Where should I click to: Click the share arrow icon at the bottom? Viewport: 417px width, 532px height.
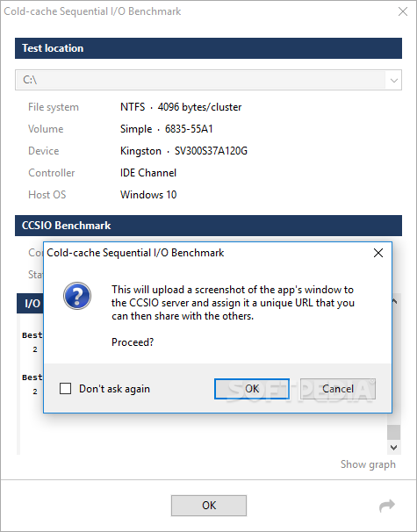point(387,506)
